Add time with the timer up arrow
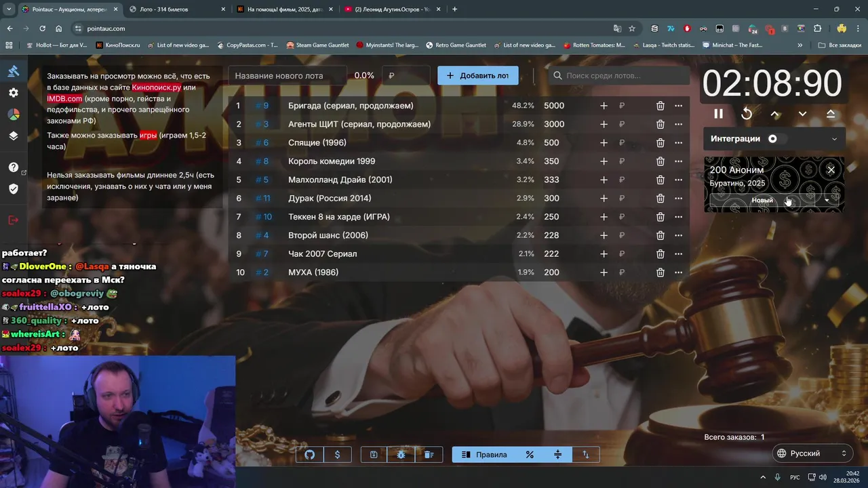Image resolution: width=868 pixels, height=488 pixels. (775, 114)
